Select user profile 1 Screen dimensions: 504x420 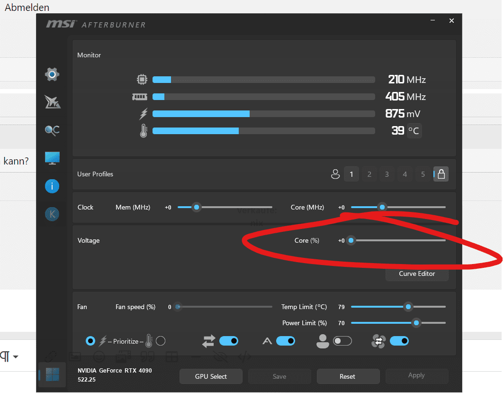click(x=351, y=174)
